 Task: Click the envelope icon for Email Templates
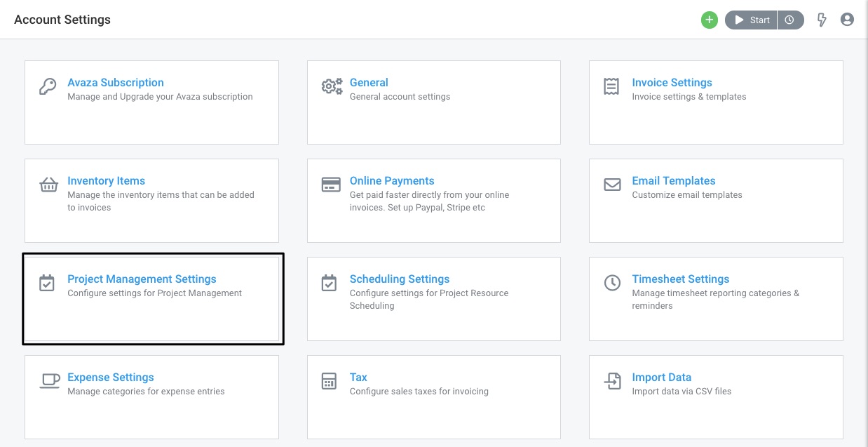coord(612,185)
